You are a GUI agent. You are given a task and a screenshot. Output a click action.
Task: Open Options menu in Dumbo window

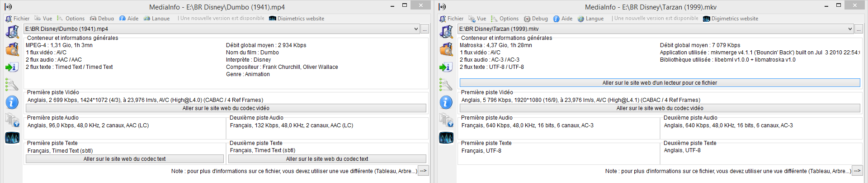pos(71,19)
